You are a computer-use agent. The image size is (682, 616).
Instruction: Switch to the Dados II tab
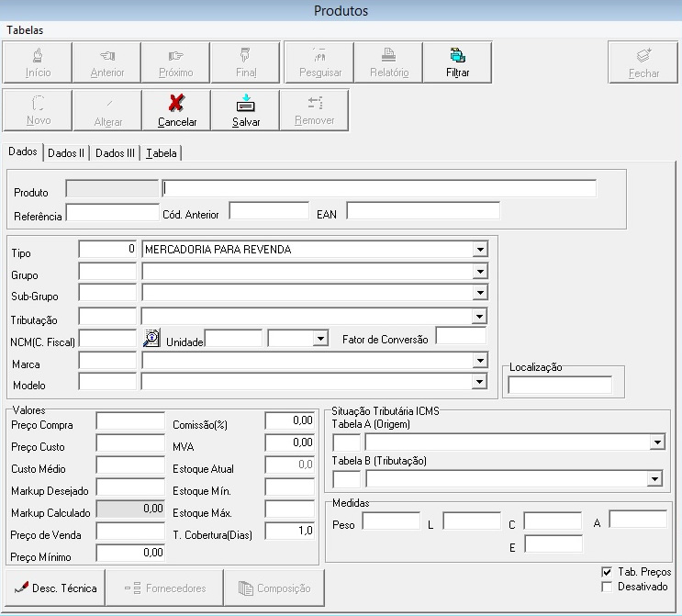pyautogui.click(x=66, y=153)
